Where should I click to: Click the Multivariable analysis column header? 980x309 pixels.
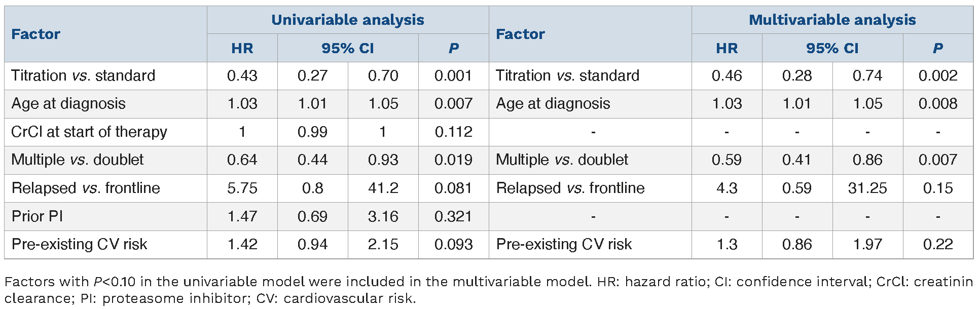[x=832, y=20]
